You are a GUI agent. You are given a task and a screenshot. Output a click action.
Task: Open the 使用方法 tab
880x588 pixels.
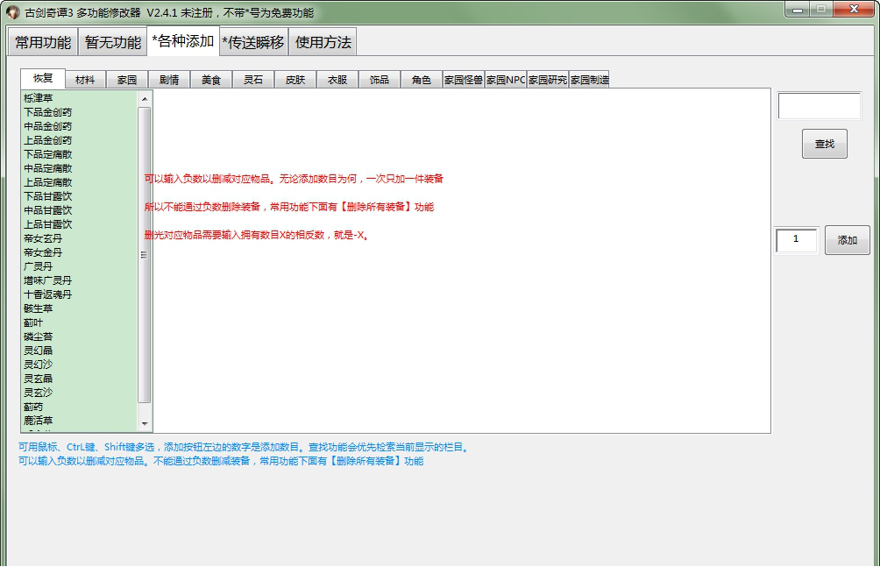pyautogui.click(x=323, y=42)
